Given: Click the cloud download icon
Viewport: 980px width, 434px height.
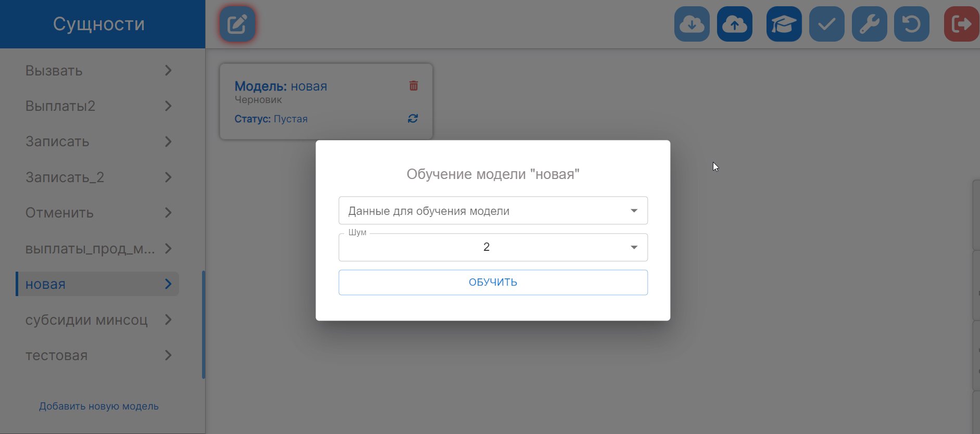Looking at the screenshot, I should pos(692,24).
